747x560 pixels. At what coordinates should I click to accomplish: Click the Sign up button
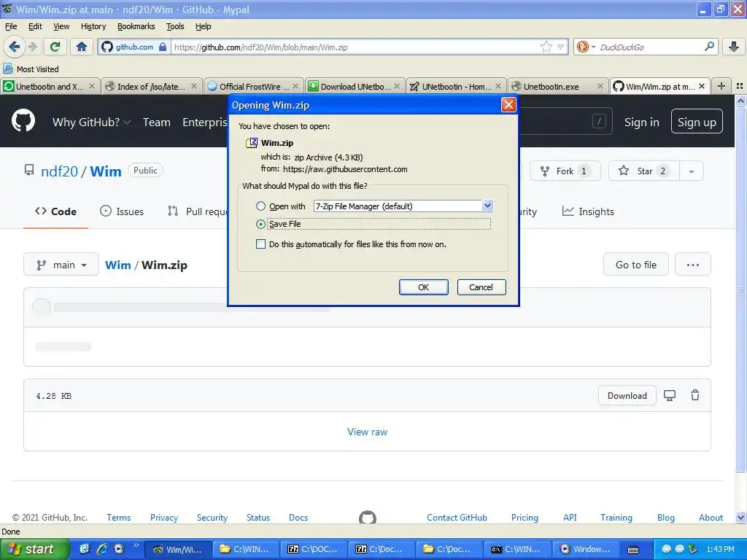(697, 122)
